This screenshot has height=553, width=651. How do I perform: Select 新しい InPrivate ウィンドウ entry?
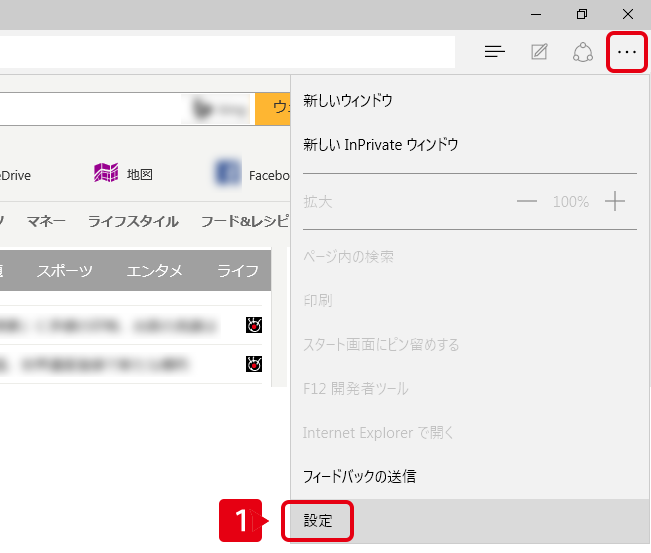(x=470, y=145)
